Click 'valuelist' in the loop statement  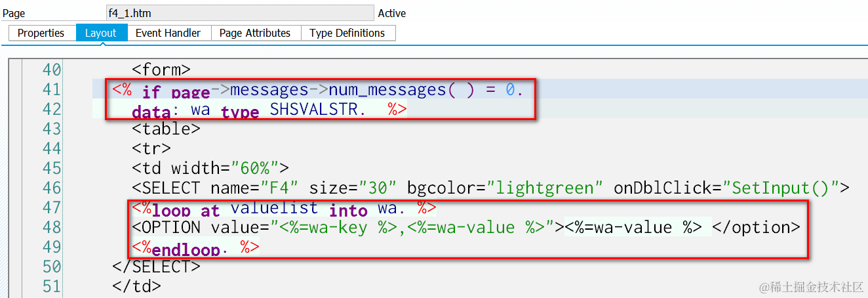[x=274, y=208]
